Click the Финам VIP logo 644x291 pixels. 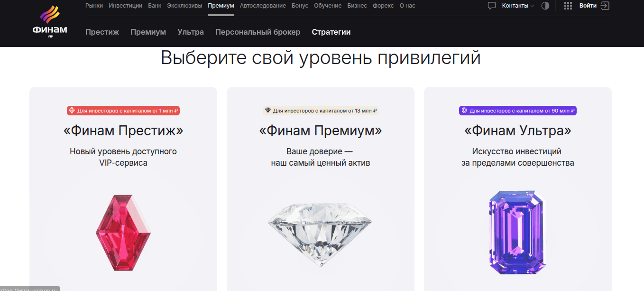[x=50, y=21]
